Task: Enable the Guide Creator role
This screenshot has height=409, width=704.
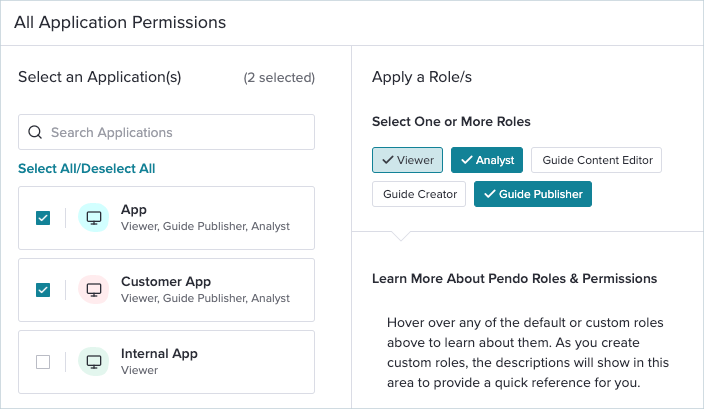Action: [419, 194]
